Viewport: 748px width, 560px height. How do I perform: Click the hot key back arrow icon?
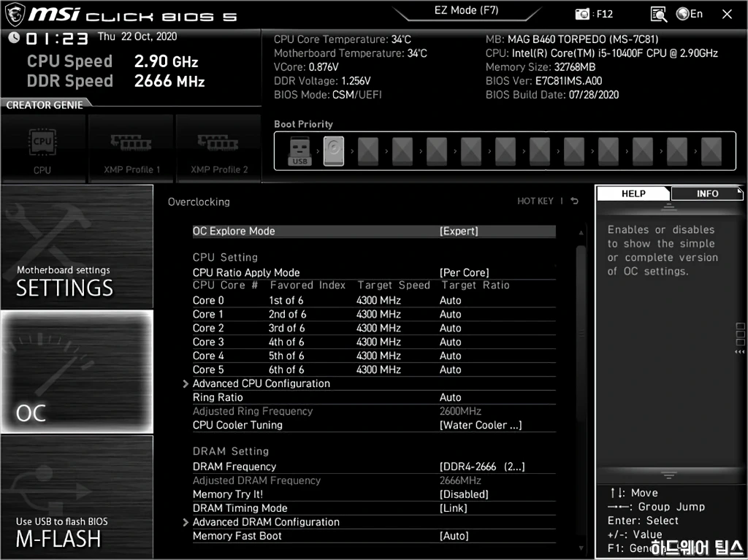(575, 201)
